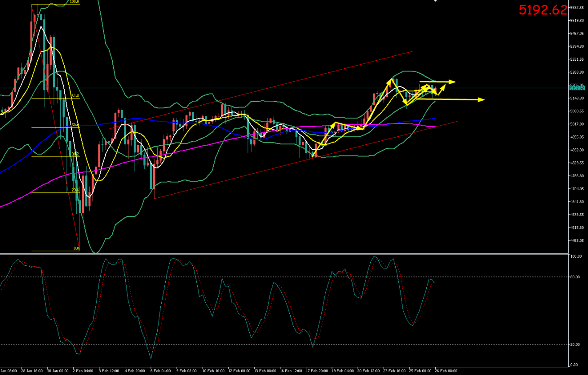This screenshot has height=375, width=588.
Task: Click the 26 Feb 08:00 time label
Action: pyautogui.click(x=446, y=371)
